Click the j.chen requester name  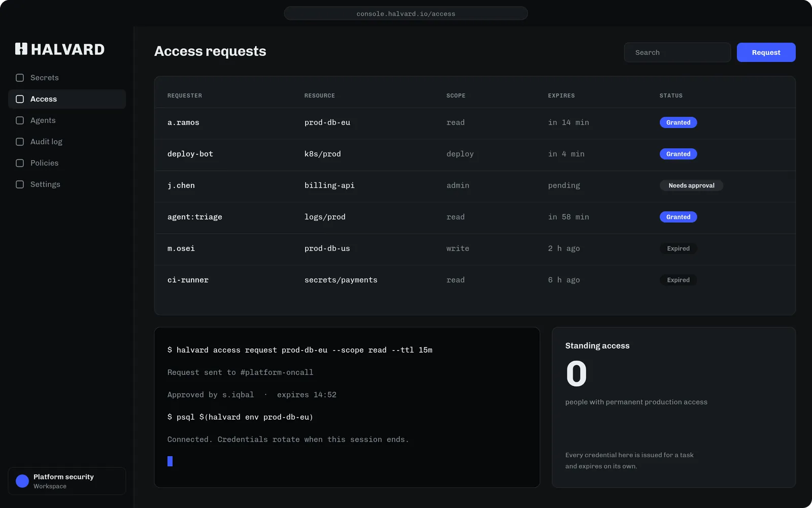(181, 185)
